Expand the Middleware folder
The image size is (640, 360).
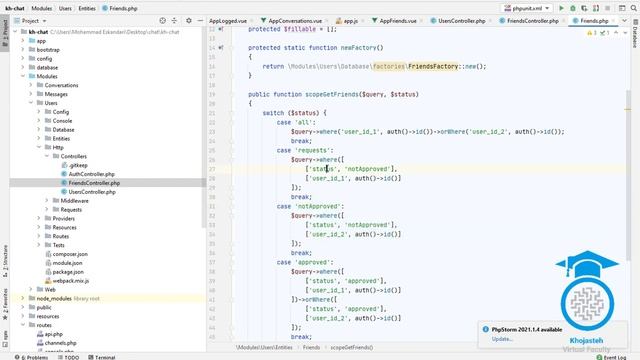47,201
